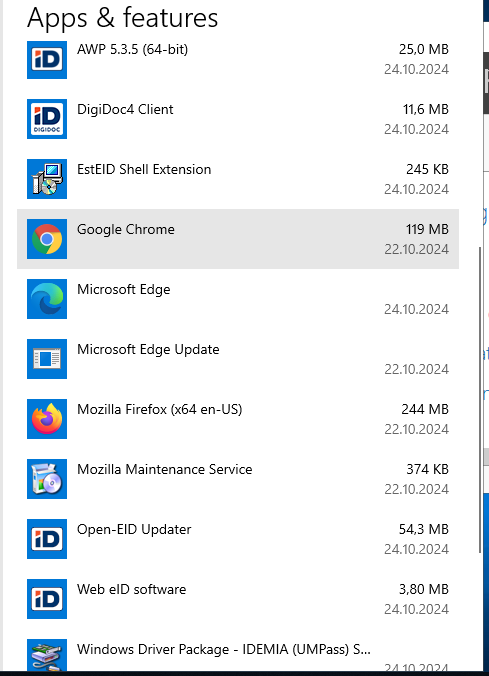The image size is (489, 676).
Task: Select the Mozilla Firefox icon
Action: [47, 419]
